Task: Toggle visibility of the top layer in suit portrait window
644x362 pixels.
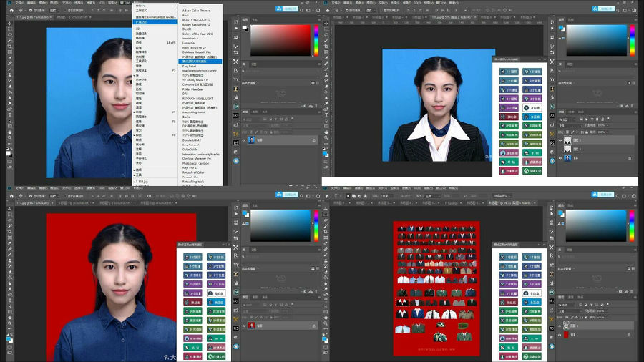Action: [560, 141]
